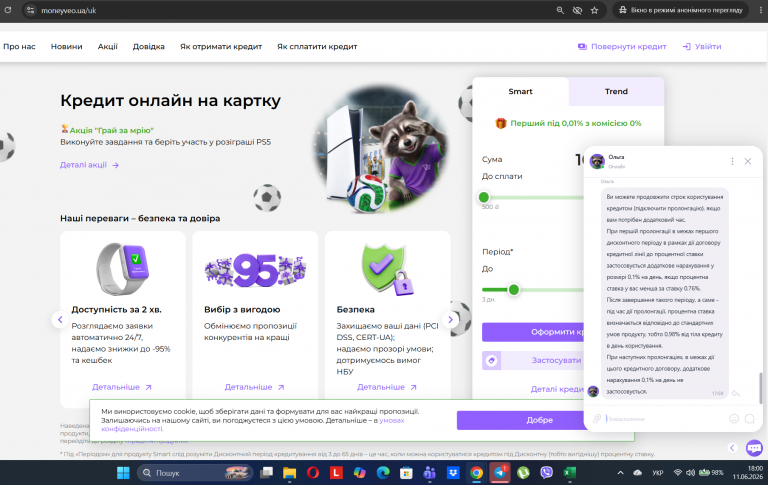Open File Explorer from the taskbar

pos(289,473)
